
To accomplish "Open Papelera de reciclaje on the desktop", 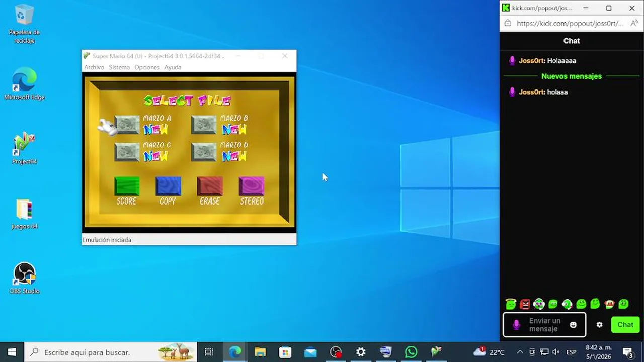I will (x=24, y=24).
